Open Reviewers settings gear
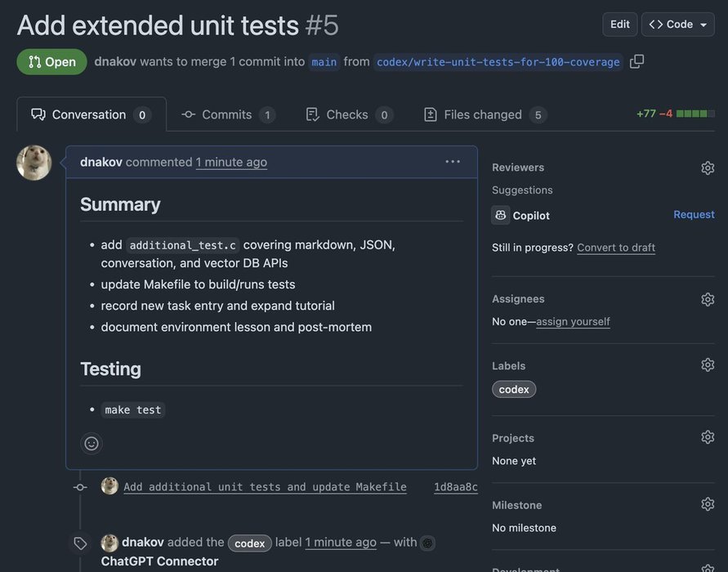Image resolution: width=728 pixels, height=572 pixels. coord(708,168)
